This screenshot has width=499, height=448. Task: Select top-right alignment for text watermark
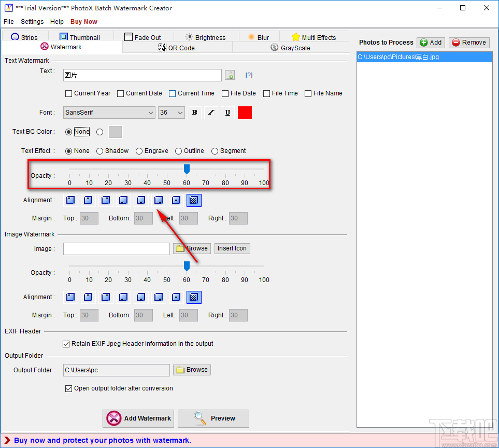(106, 200)
